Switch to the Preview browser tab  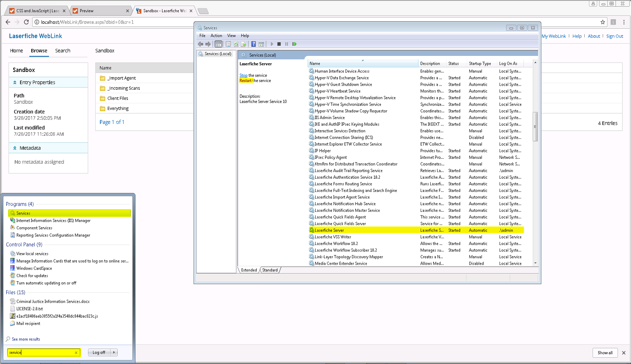pyautogui.click(x=100, y=11)
